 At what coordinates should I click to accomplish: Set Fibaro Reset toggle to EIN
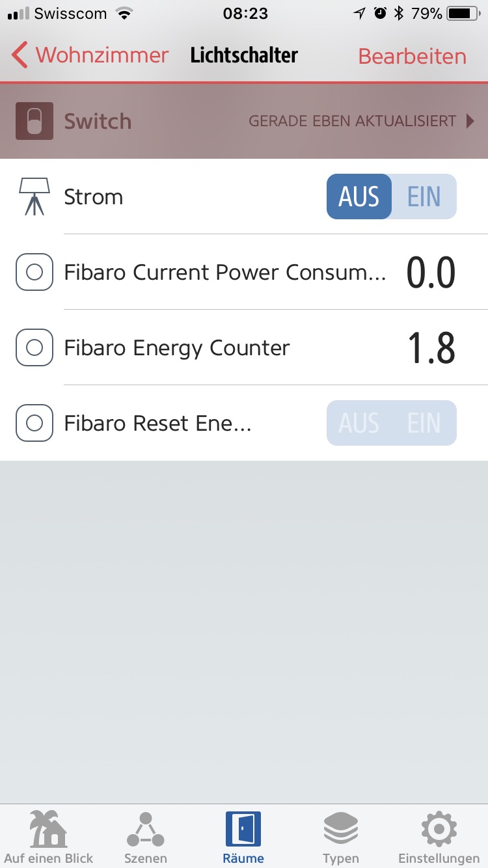[424, 423]
